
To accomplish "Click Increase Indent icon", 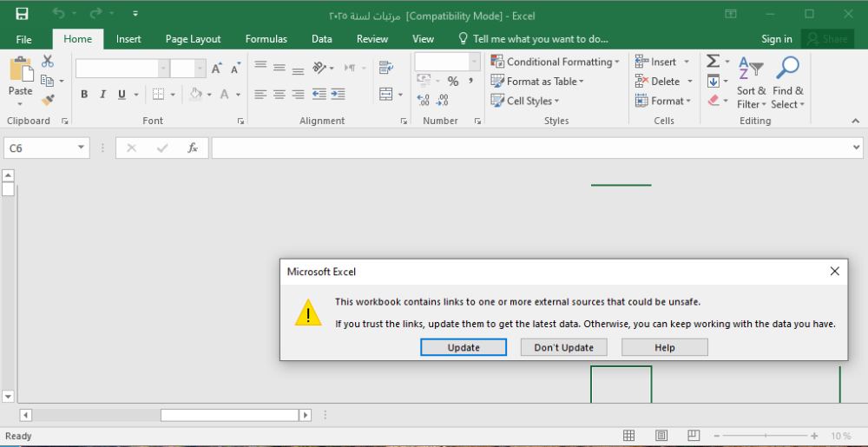I will click(339, 95).
